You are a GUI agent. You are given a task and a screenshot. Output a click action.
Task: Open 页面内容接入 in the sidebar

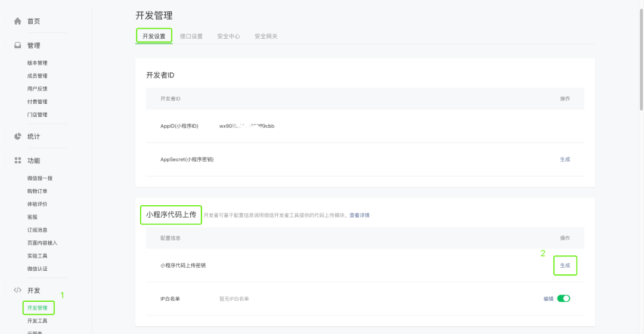pos(42,243)
